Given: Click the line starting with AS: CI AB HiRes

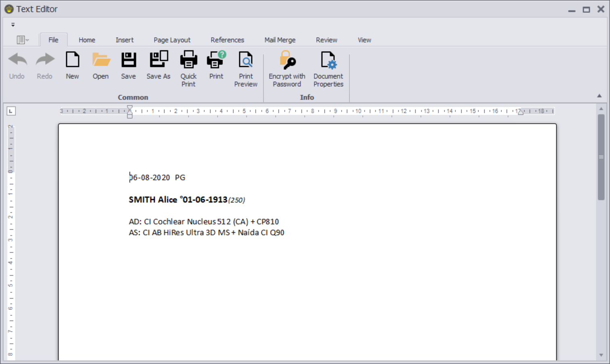Looking at the screenshot, I should [207, 233].
